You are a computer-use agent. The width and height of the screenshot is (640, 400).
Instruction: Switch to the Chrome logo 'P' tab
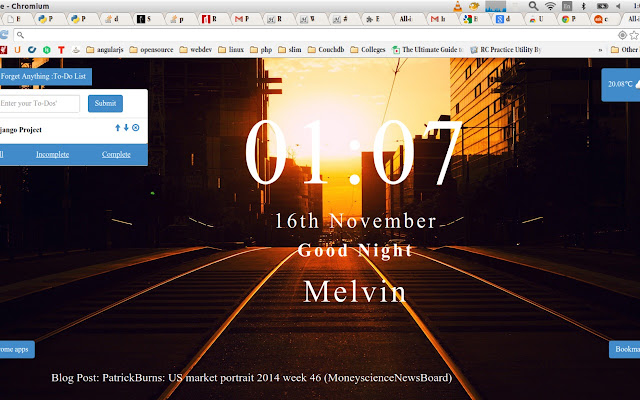click(573, 19)
